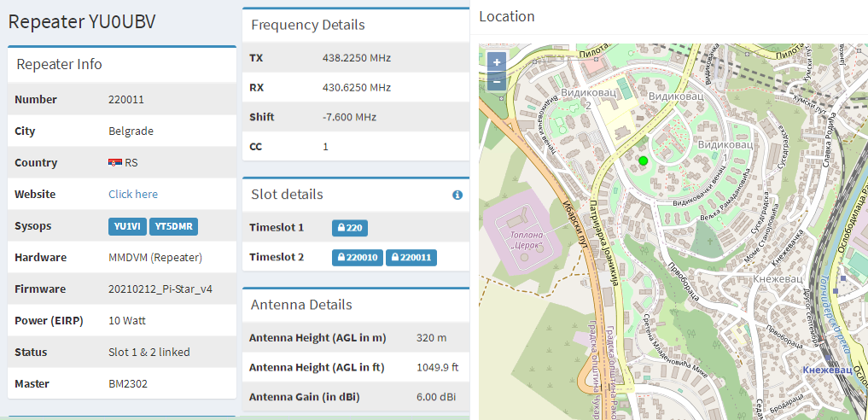Viewport: 868px width, 420px height.
Task: Open sysop YT5DMR profile badge
Action: point(173,226)
